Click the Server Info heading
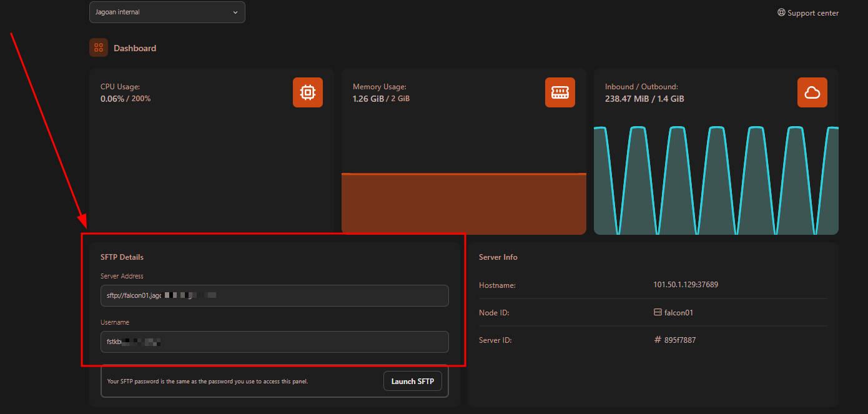The image size is (868, 414). coord(498,257)
